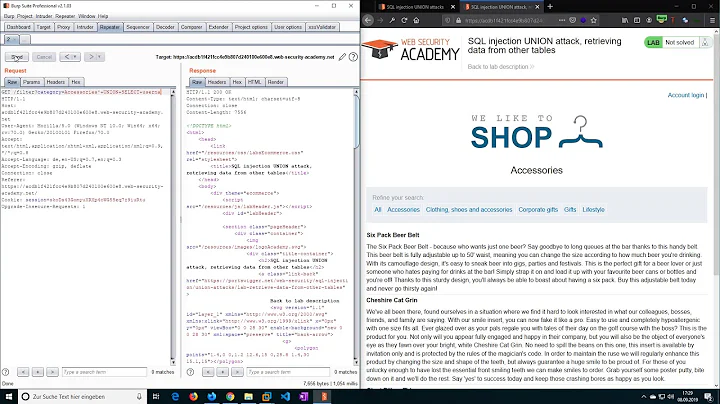Screen dimensions: 720x404
Task: Open request search help icon
Action: point(6,372)
